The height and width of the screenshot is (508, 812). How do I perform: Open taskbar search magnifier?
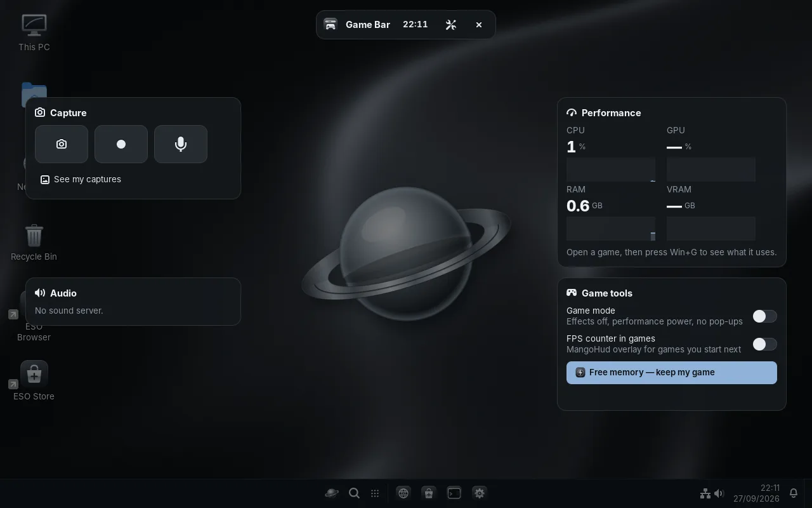355,493
